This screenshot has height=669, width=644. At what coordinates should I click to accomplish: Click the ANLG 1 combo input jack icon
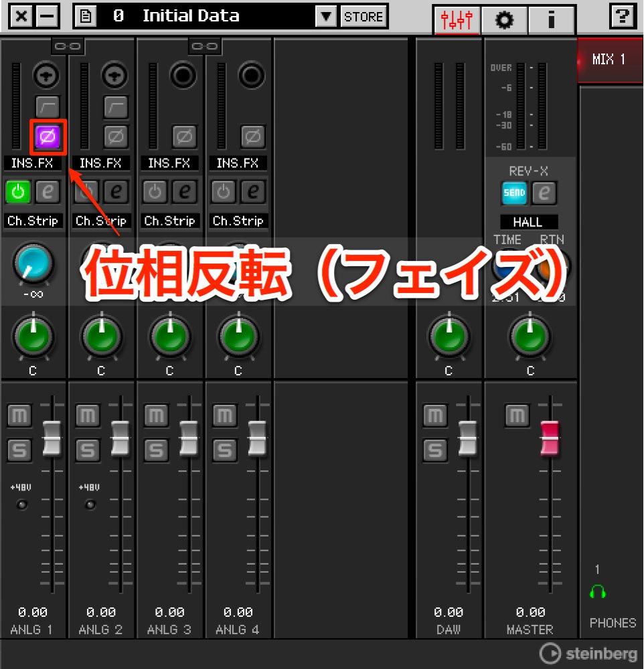click(46, 76)
